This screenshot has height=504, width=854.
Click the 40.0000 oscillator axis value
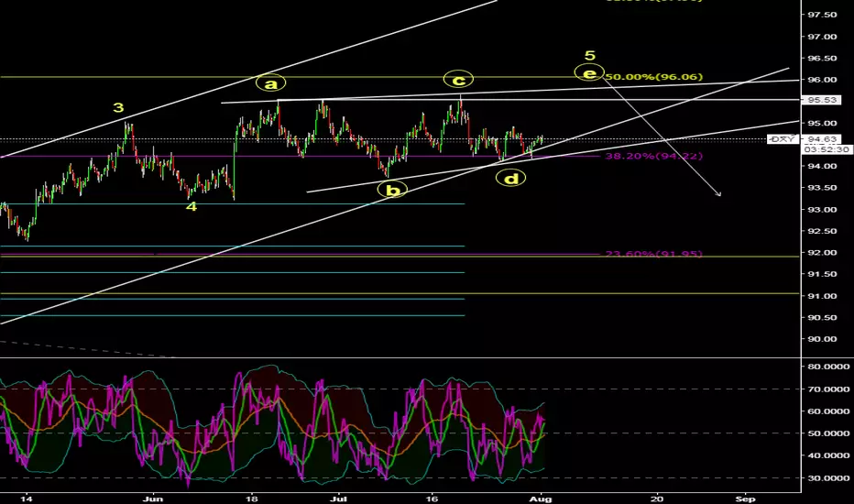[828, 455]
